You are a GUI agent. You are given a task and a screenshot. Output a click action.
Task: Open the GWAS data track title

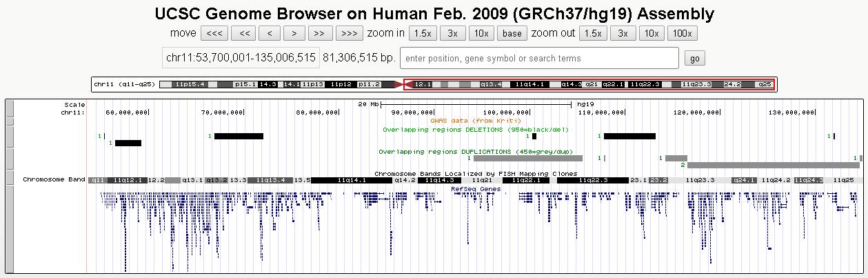coord(467,121)
